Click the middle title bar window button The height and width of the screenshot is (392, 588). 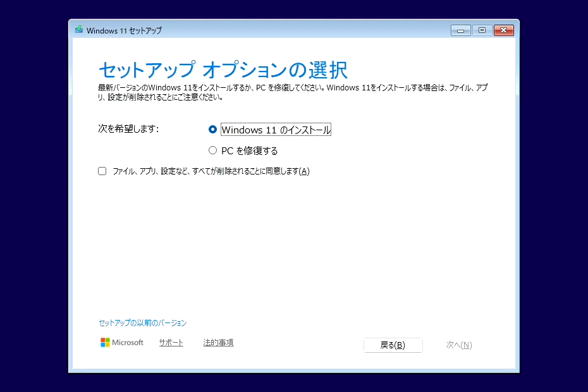pos(482,30)
